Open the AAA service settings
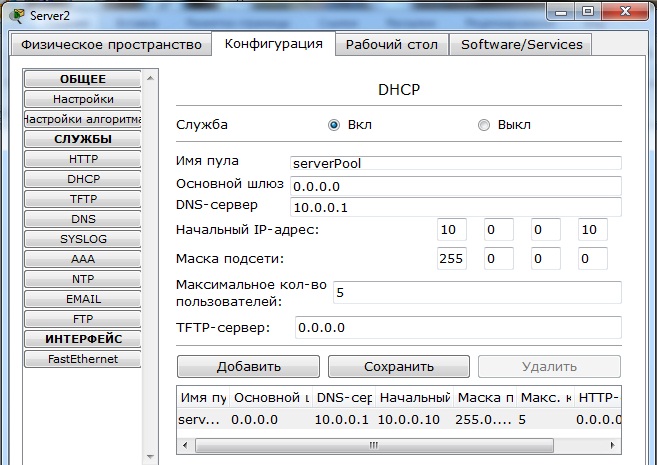Image resolution: width=657 pixels, height=465 pixels. click(x=83, y=259)
